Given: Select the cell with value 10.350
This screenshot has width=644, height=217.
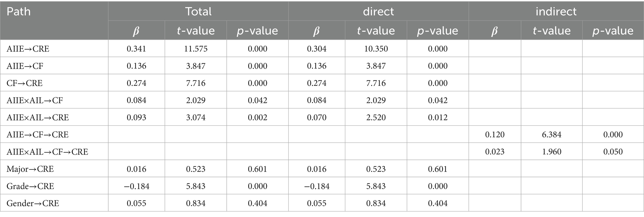Looking at the screenshot, I should point(376,49).
